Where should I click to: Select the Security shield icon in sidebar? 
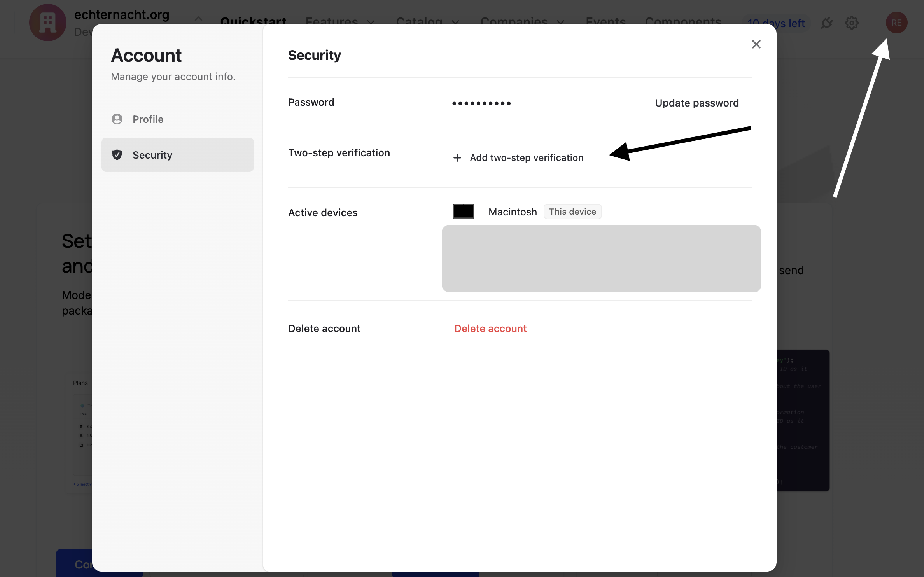[117, 154]
